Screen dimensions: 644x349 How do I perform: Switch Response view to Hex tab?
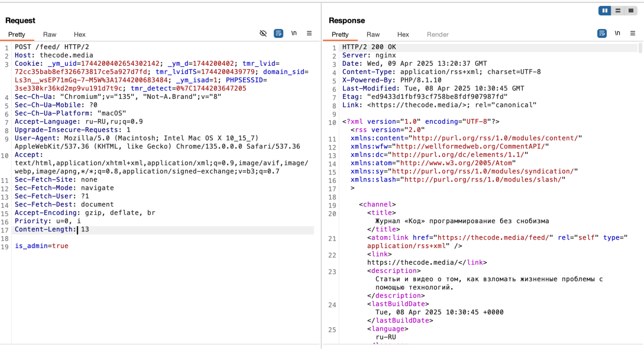tap(403, 35)
